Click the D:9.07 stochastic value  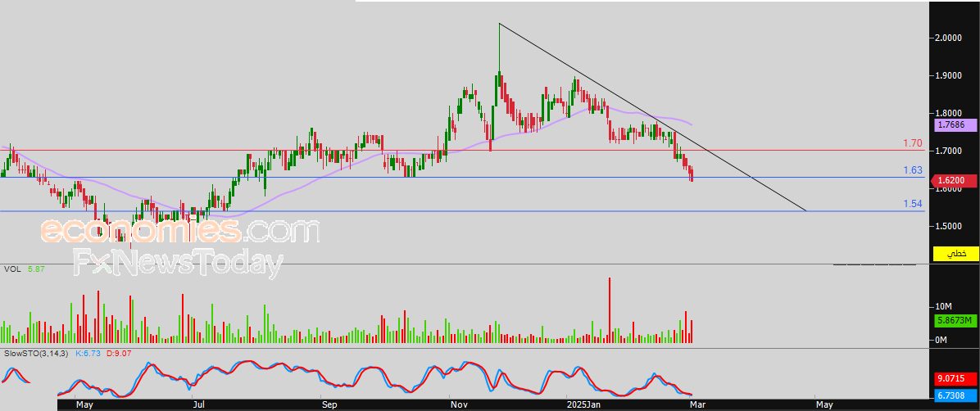pos(118,353)
